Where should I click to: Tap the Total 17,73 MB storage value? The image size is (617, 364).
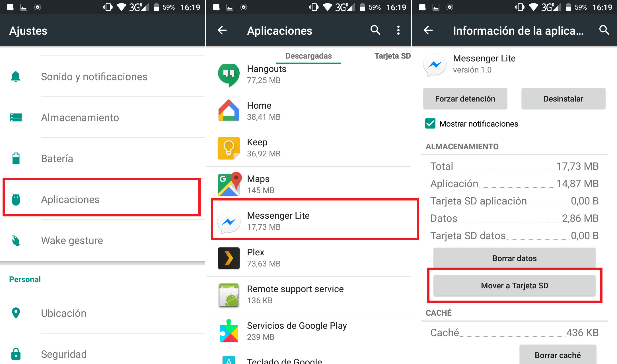pyautogui.click(x=577, y=166)
